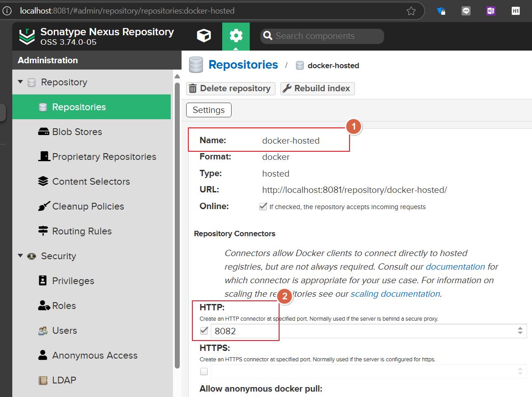
Task: Click the Cleanup Policies brush icon
Action: [x=43, y=206]
